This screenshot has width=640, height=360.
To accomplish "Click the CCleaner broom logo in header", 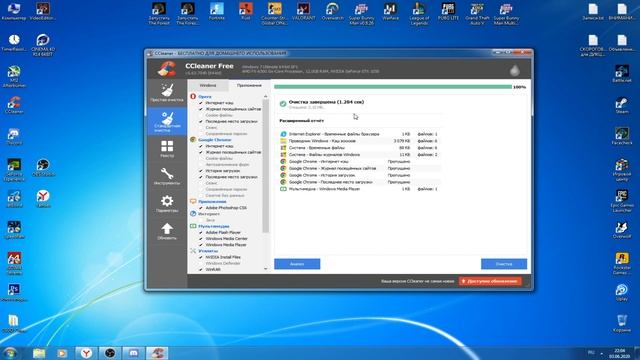I will pos(167,68).
